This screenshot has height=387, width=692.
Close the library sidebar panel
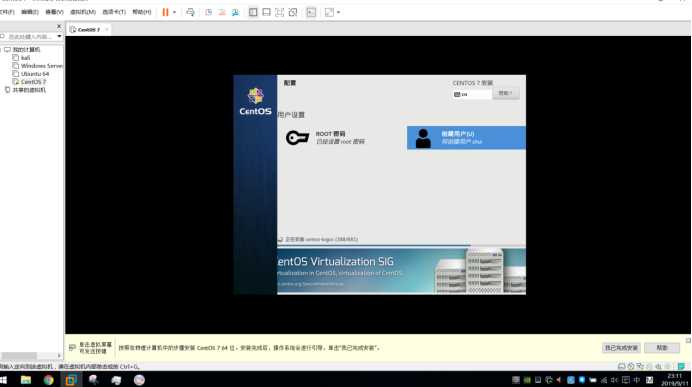click(x=59, y=26)
